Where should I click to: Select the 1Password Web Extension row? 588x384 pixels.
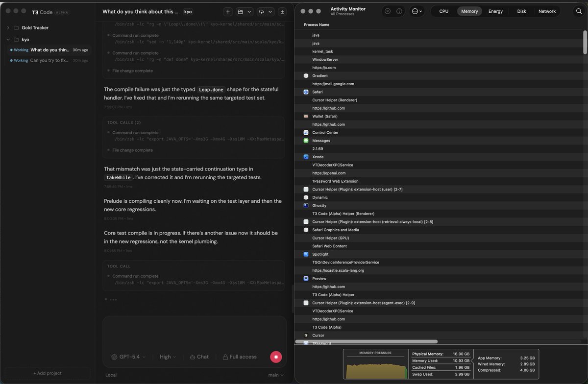439,181
